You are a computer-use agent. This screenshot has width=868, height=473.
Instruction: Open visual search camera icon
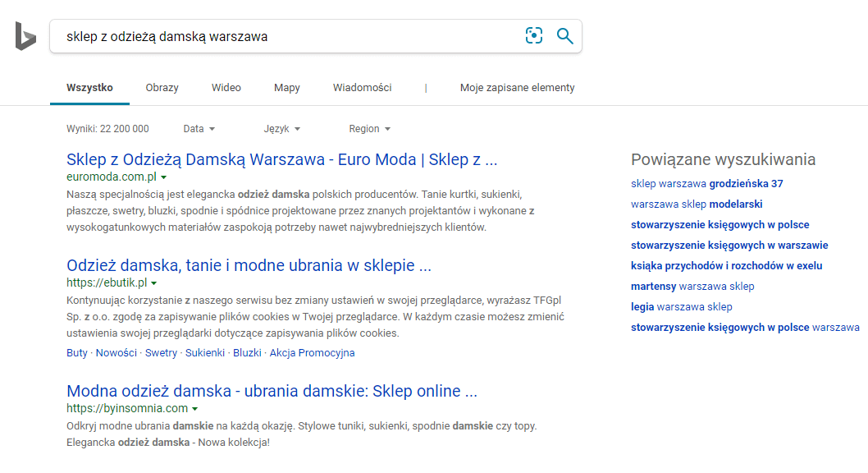tap(534, 36)
